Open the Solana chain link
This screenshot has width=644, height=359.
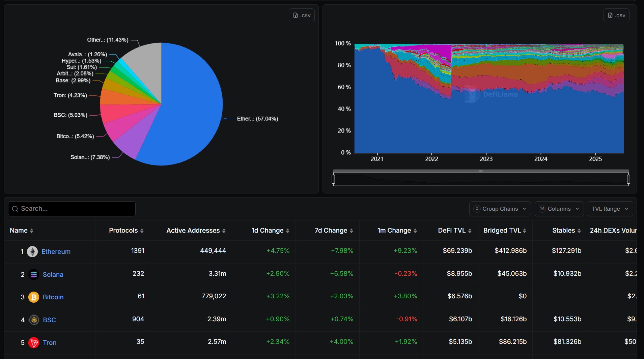[x=53, y=274]
